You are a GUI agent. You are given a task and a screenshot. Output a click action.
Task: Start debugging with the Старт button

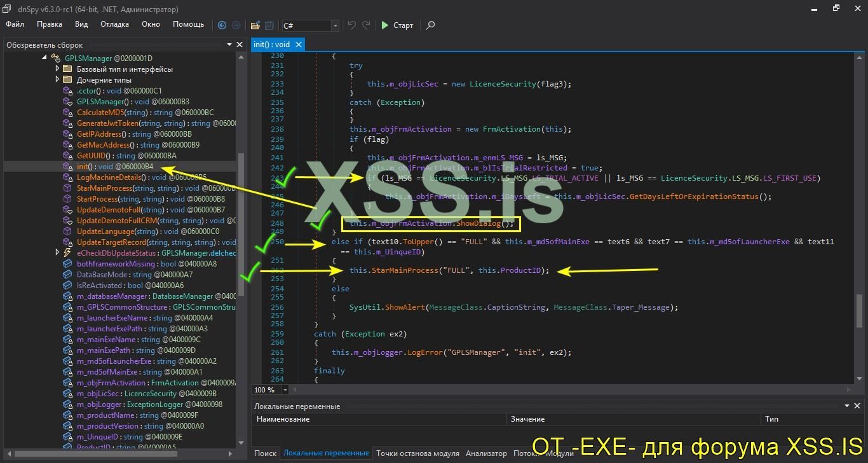pyautogui.click(x=397, y=25)
